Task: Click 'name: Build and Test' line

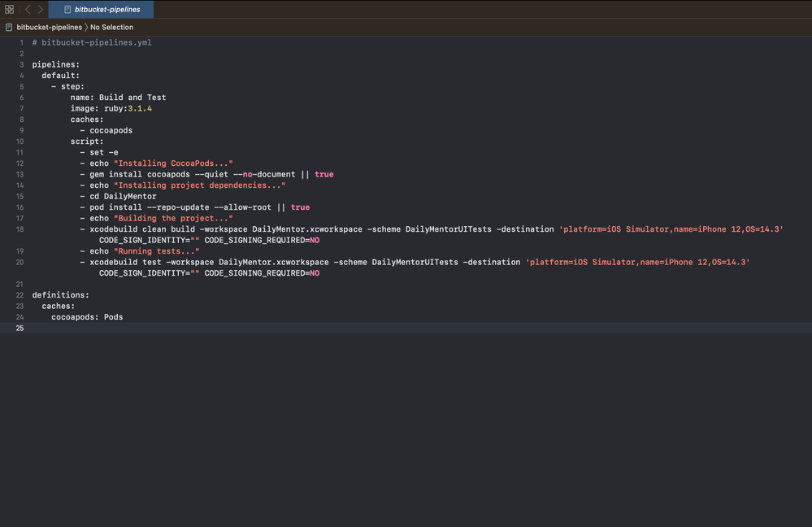Action: (118, 98)
